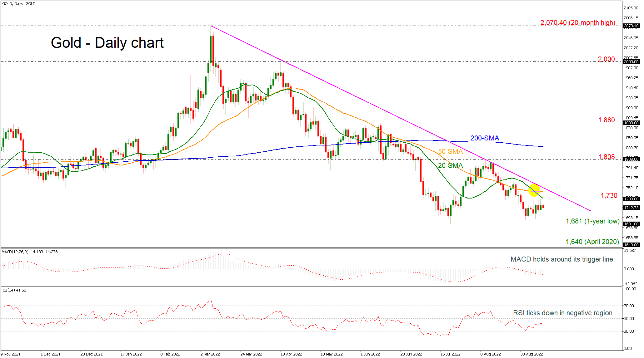The image size is (644, 358).
Task: Click the MACD holds around trigger line text
Action: pyautogui.click(x=562, y=259)
